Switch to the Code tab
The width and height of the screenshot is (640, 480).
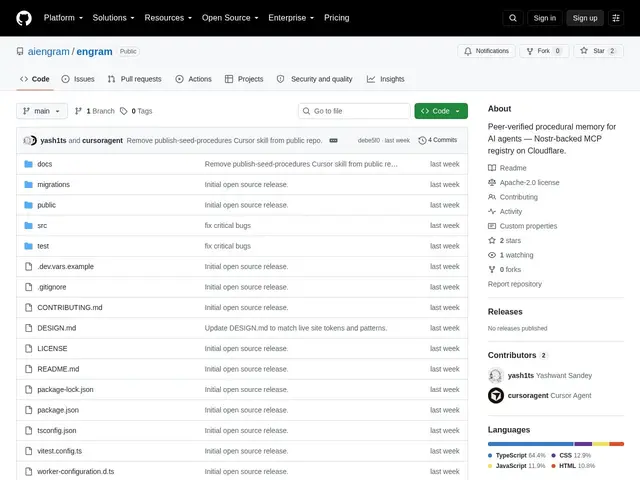(35, 79)
